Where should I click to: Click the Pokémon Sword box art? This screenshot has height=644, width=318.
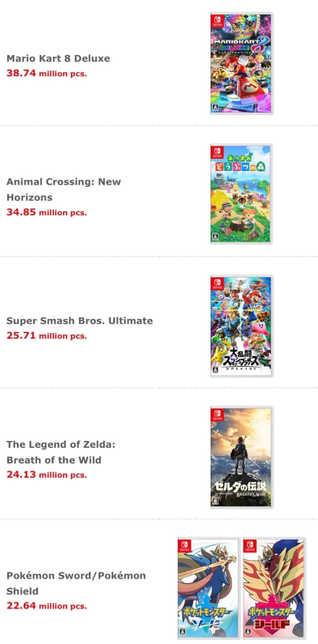pyautogui.click(x=209, y=588)
